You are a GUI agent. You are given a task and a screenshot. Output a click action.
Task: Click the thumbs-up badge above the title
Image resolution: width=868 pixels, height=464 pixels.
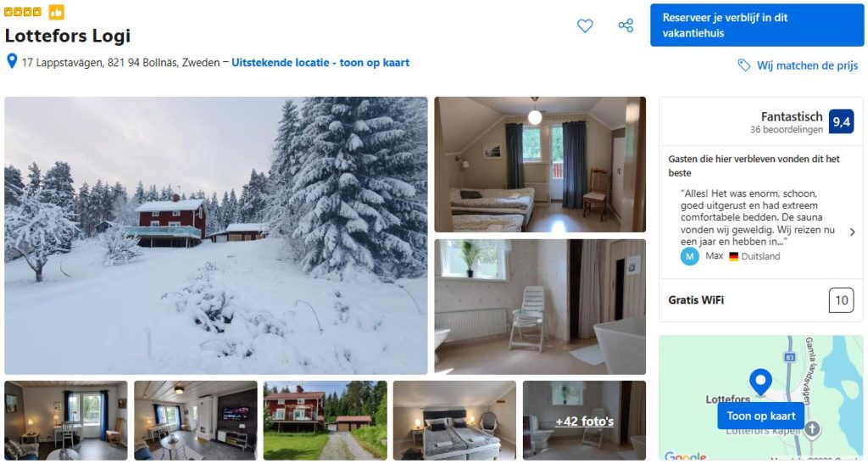coord(56,12)
